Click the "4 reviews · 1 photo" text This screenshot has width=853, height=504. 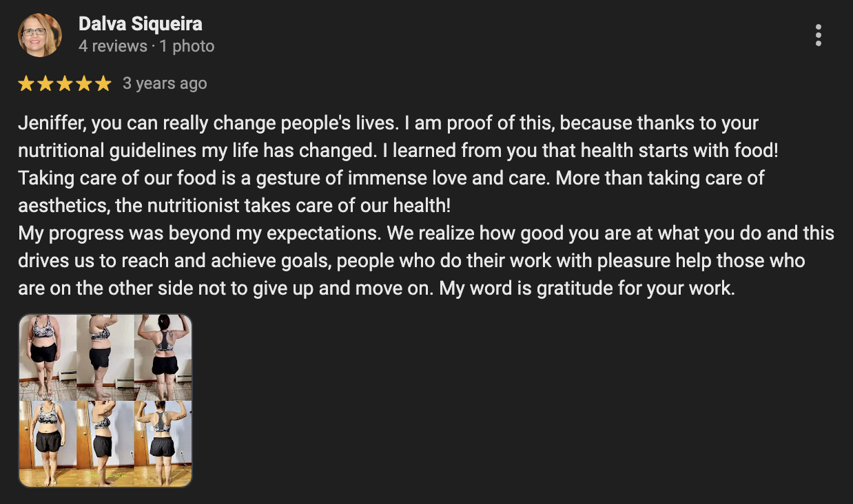click(146, 46)
